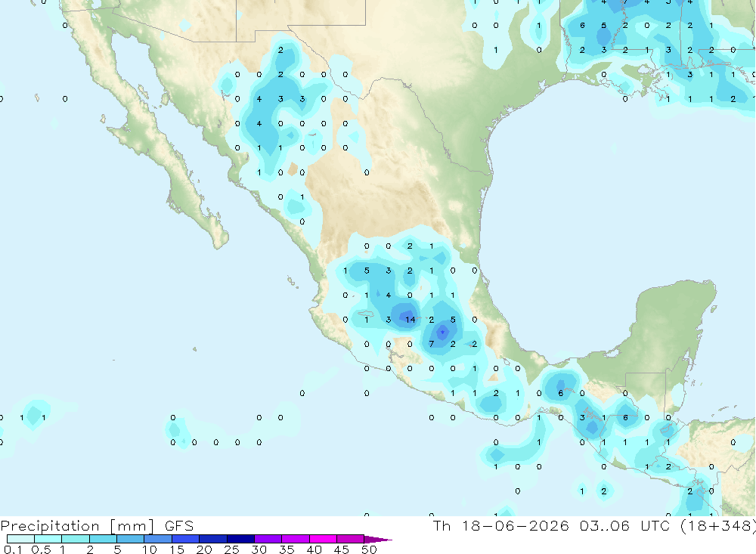Select the 35–40 mm violet legend box
The height and width of the screenshot is (554, 756).
click(296, 539)
